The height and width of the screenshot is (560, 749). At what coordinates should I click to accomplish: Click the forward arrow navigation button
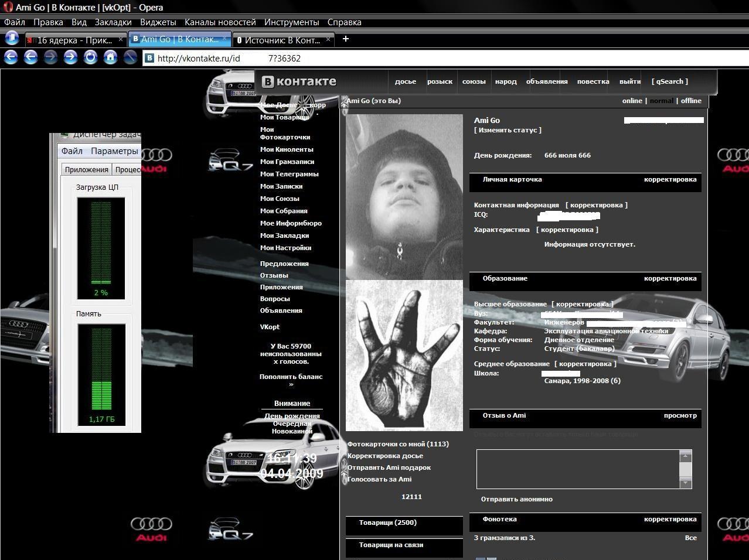pos(71,57)
